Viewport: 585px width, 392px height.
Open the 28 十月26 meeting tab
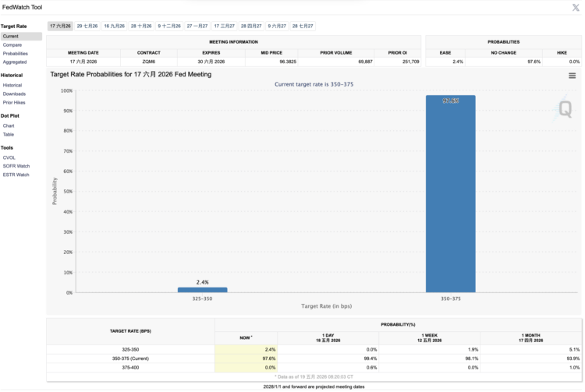pyautogui.click(x=141, y=26)
